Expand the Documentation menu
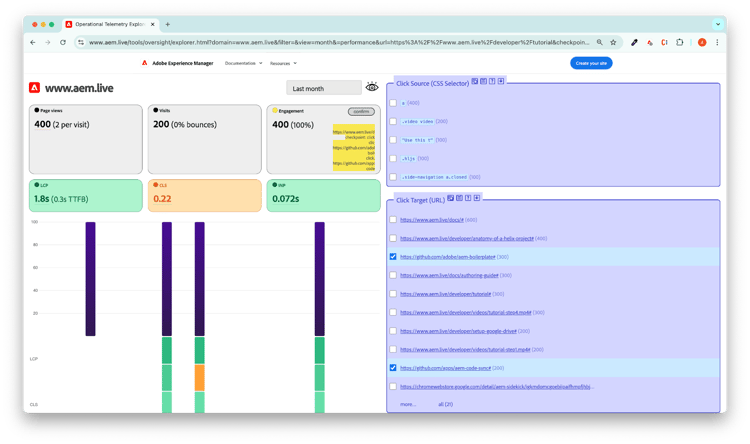This screenshot has height=444, width=750. pyautogui.click(x=244, y=63)
